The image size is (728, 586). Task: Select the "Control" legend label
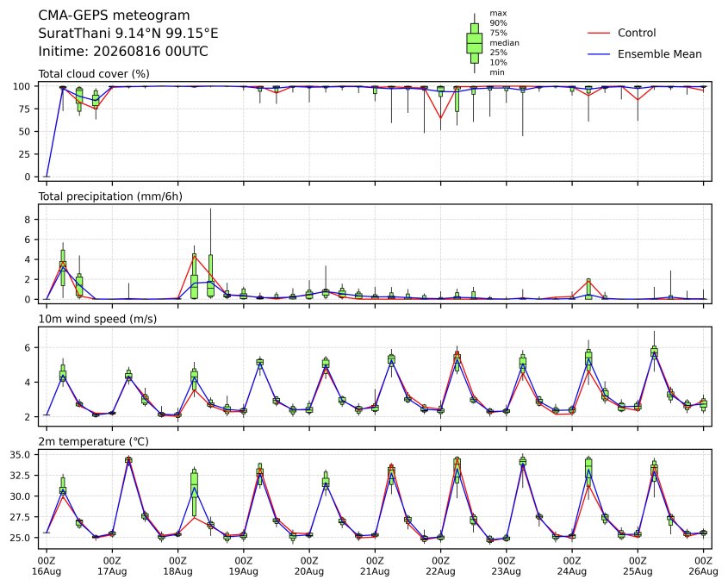click(x=637, y=33)
